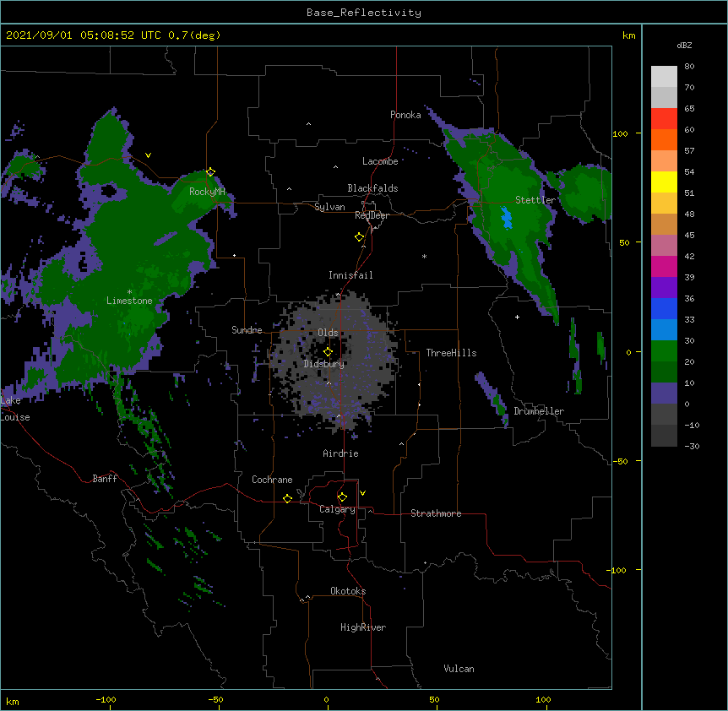Click the yellow diamond marker south of RedDeer
Image resolution: width=728 pixels, height=711 pixels.
point(359,237)
